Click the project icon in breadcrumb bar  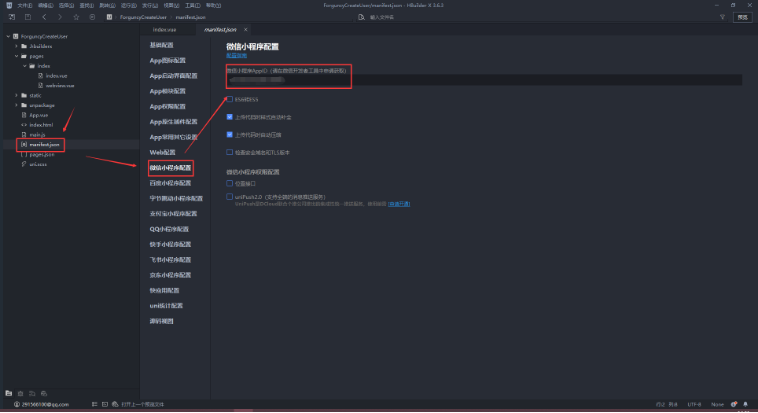coord(109,17)
